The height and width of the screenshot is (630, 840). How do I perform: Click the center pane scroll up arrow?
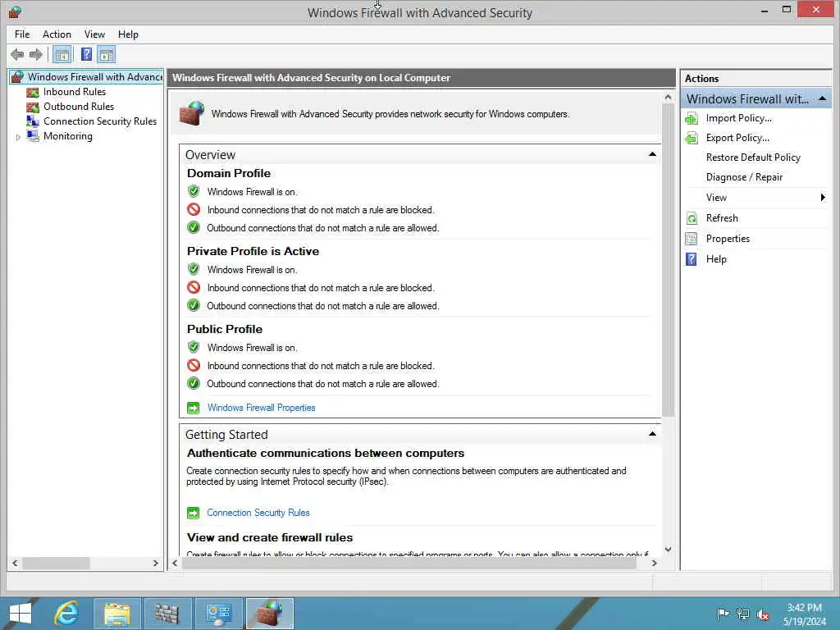tap(668, 98)
